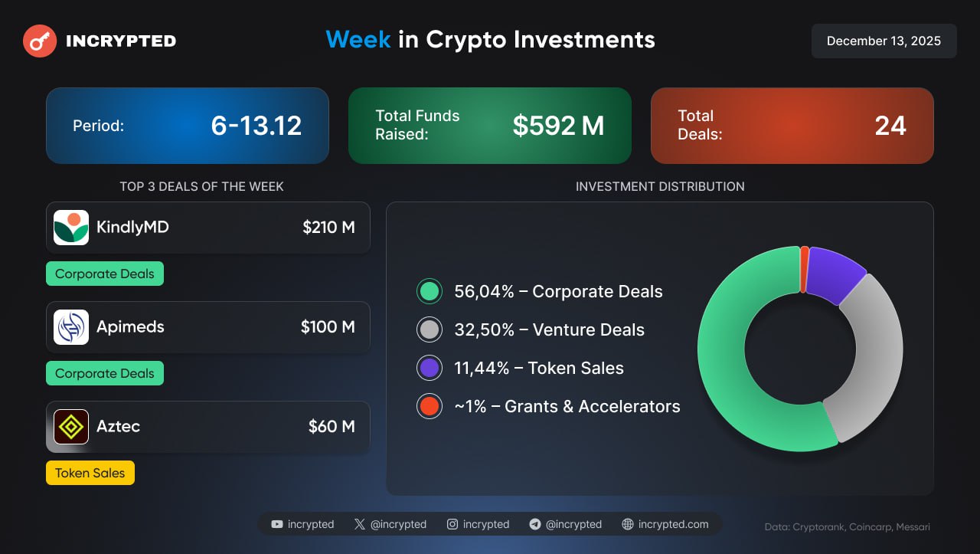The width and height of the screenshot is (980, 554).
Task: Click the Total Funds Raised card
Action: pyautogui.click(x=490, y=126)
